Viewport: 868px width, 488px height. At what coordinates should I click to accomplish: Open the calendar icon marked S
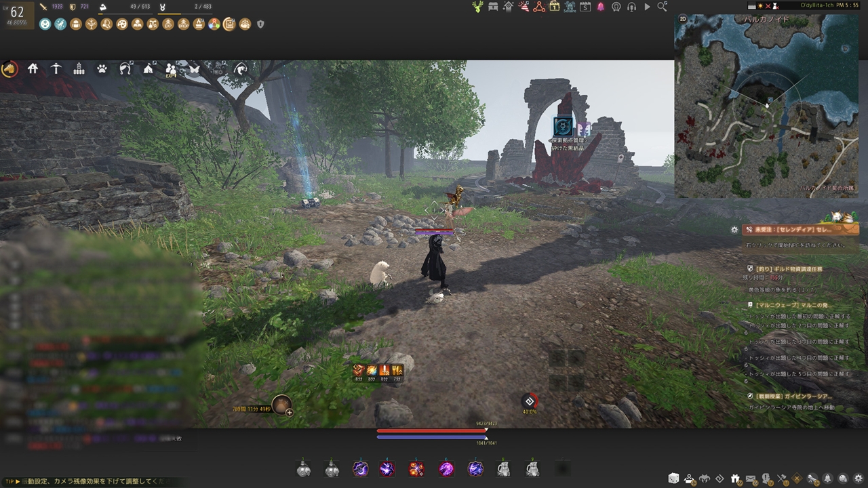[x=585, y=7]
